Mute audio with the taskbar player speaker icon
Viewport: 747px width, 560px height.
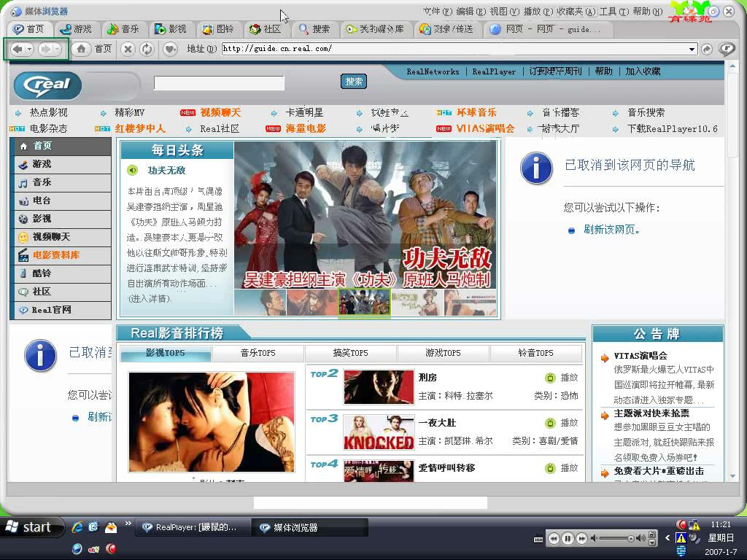pos(594,539)
